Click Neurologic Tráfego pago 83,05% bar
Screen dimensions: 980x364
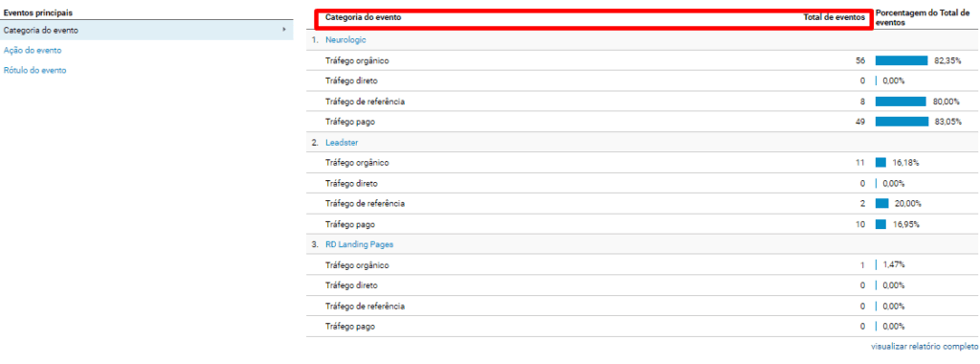click(x=902, y=122)
